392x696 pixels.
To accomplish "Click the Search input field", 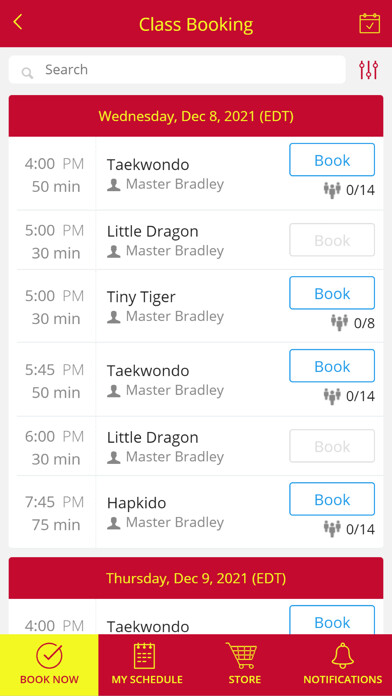I will pyautogui.click(x=177, y=70).
